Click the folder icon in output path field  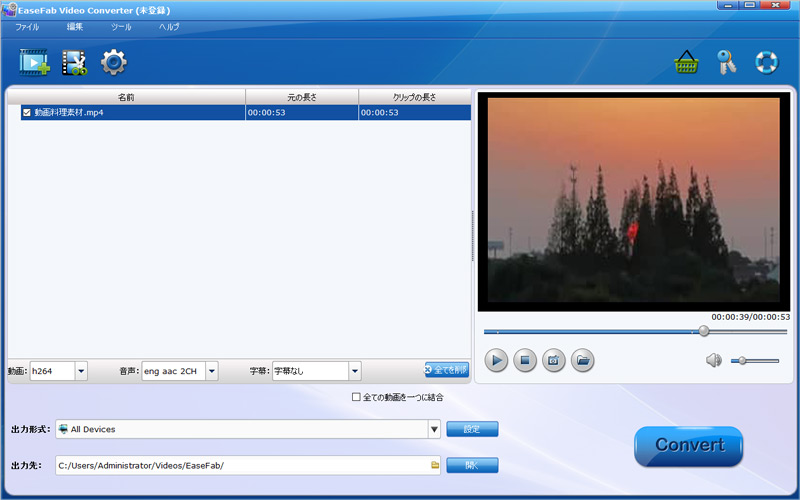pyautogui.click(x=435, y=465)
